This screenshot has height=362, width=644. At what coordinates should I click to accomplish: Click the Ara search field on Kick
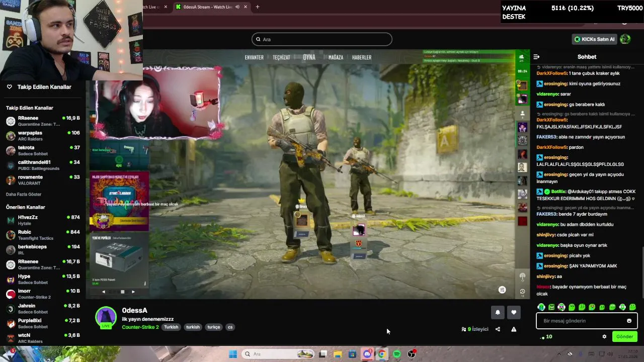point(322,39)
